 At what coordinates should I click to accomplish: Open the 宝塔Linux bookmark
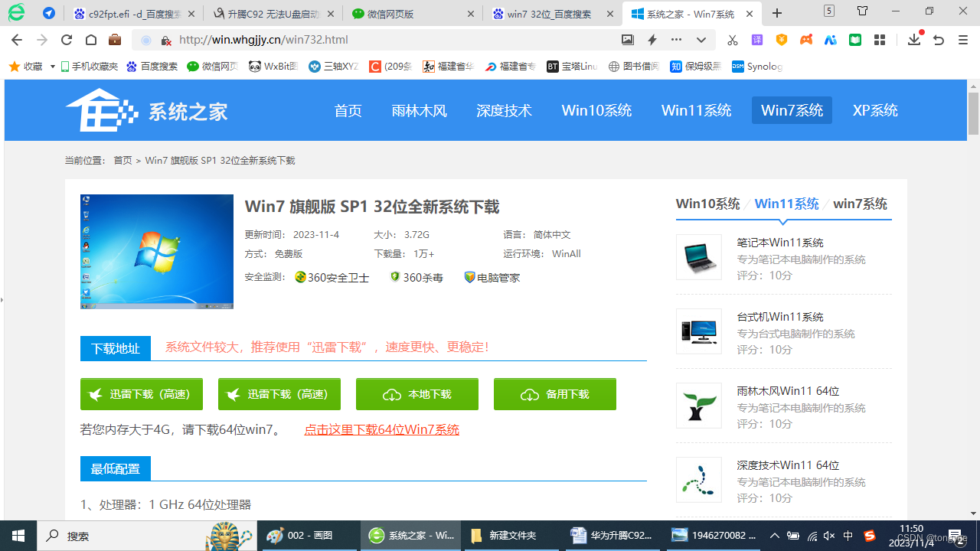tap(572, 67)
